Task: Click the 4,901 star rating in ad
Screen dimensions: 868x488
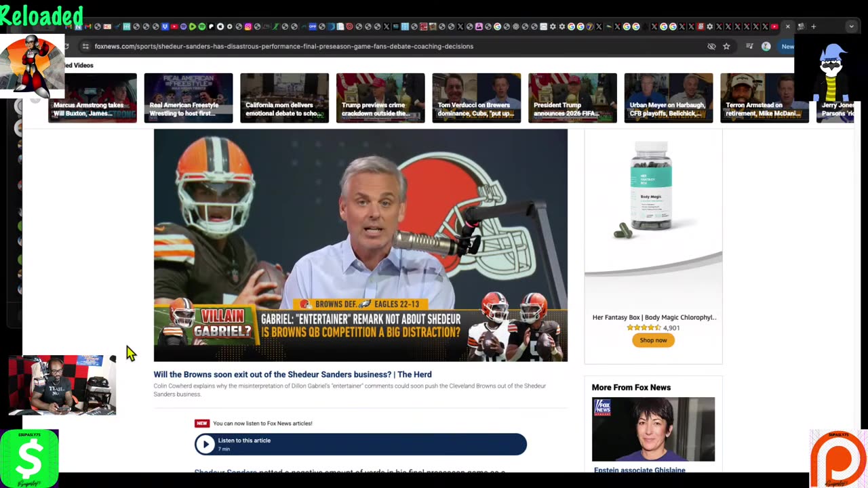Action: point(653,327)
